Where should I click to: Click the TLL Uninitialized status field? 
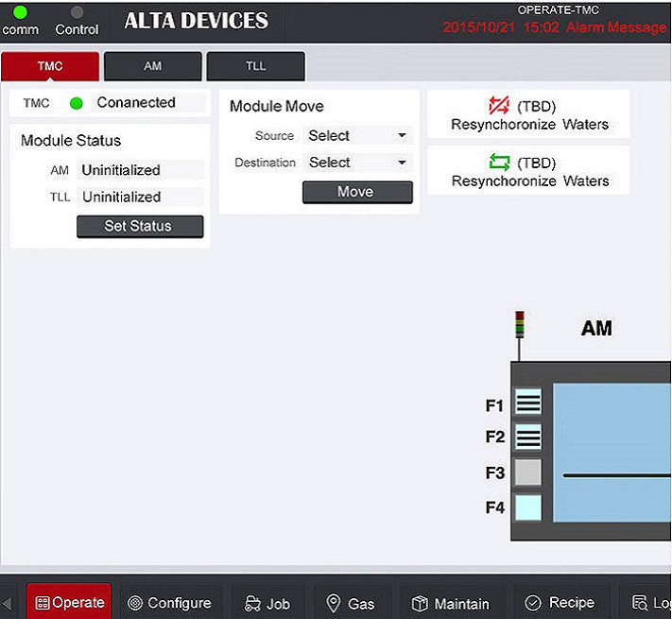[x=141, y=198]
